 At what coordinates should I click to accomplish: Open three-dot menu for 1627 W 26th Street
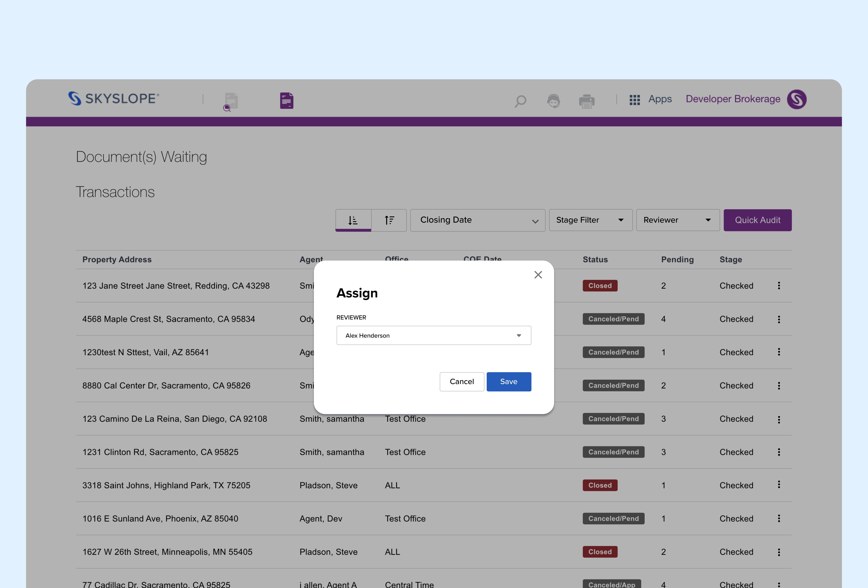tap(779, 552)
